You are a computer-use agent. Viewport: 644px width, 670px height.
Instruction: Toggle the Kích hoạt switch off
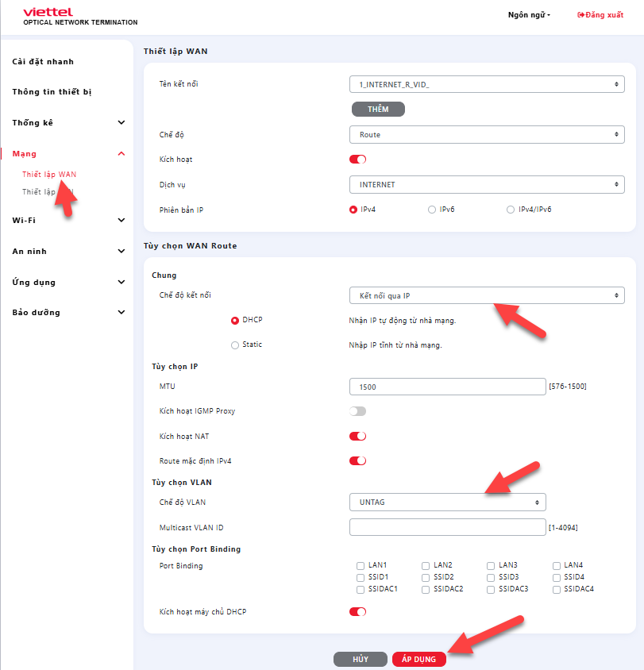[357, 160]
